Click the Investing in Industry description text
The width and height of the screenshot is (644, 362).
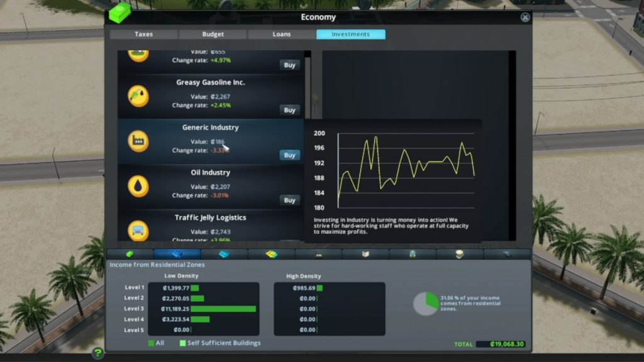pos(391,226)
